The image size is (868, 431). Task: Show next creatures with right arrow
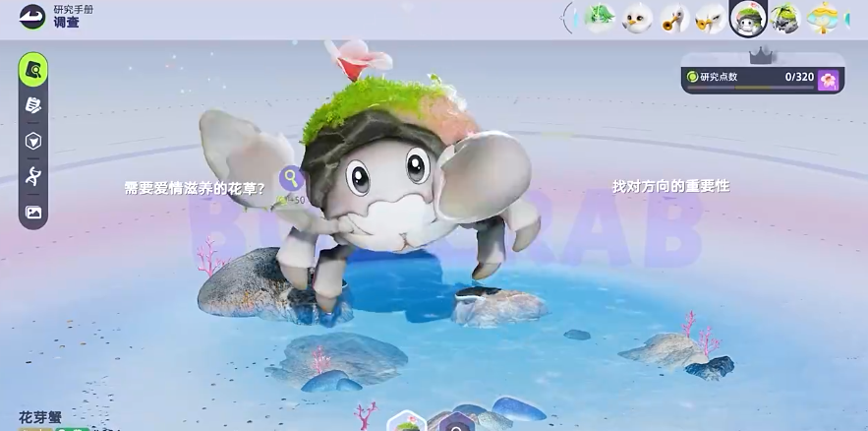pyautogui.click(x=847, y=20)
